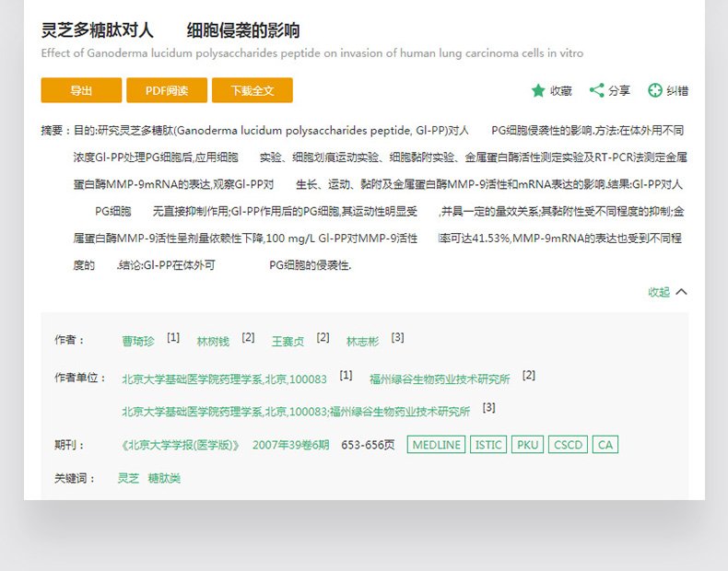Open affiliation 北京大学基础医学院药理学系,北京,100083 marked [1]
The width and height of the screenshot is (728, 571).
(x=224, y=379)
